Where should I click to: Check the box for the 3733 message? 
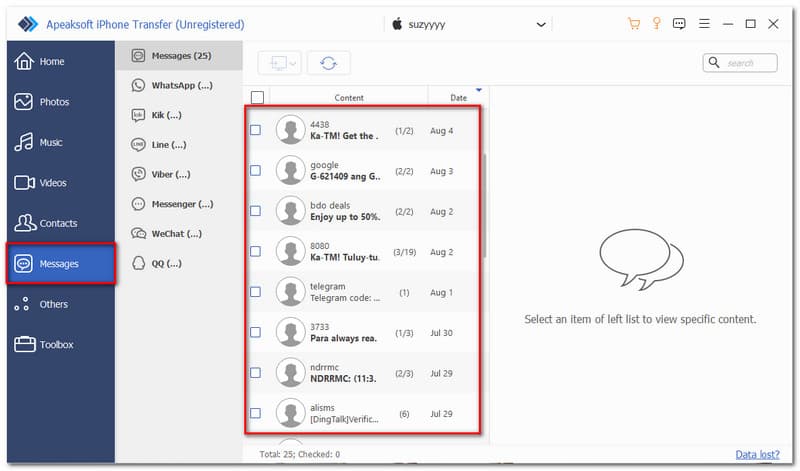click(x=255, y=332)
